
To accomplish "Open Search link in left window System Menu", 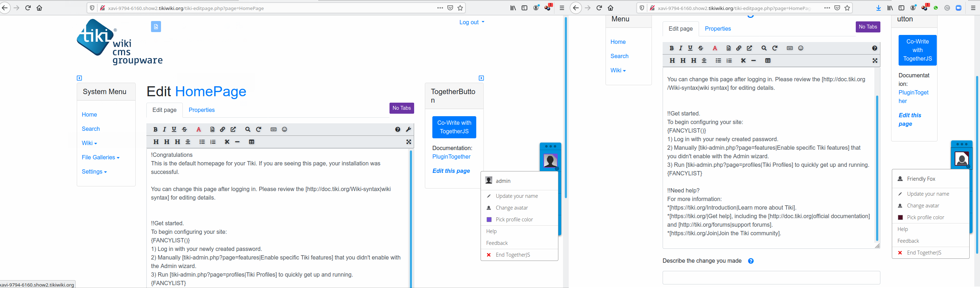I will tap(91, 129).
